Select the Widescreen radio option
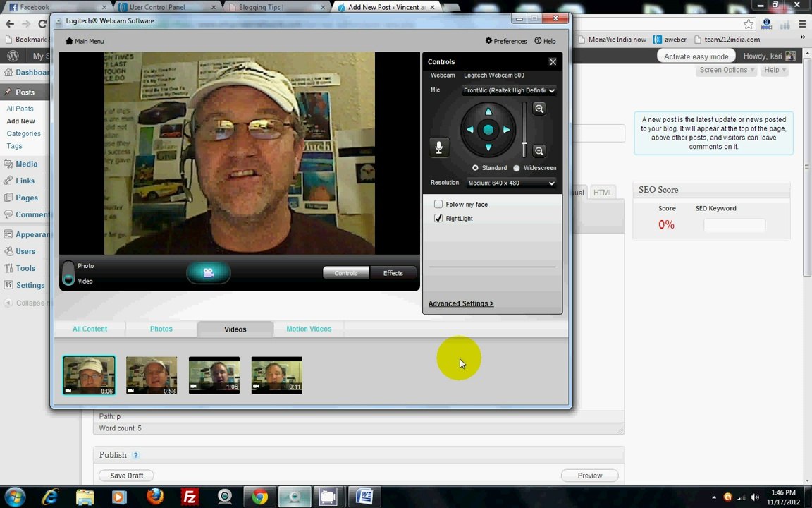 tap(516, 168)
